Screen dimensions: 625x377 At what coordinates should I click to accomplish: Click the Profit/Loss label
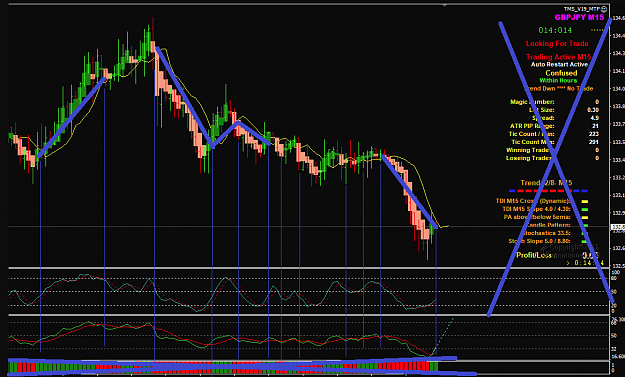(534, 255)
